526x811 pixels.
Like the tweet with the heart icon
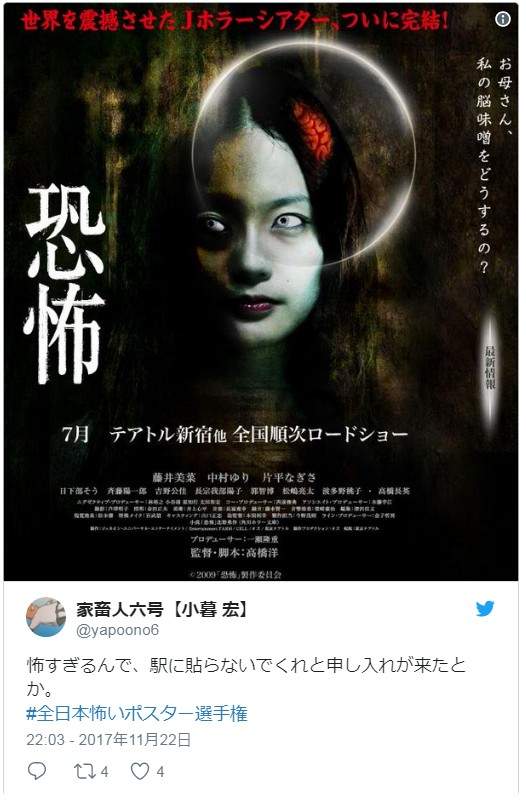[x=140, y=772]
